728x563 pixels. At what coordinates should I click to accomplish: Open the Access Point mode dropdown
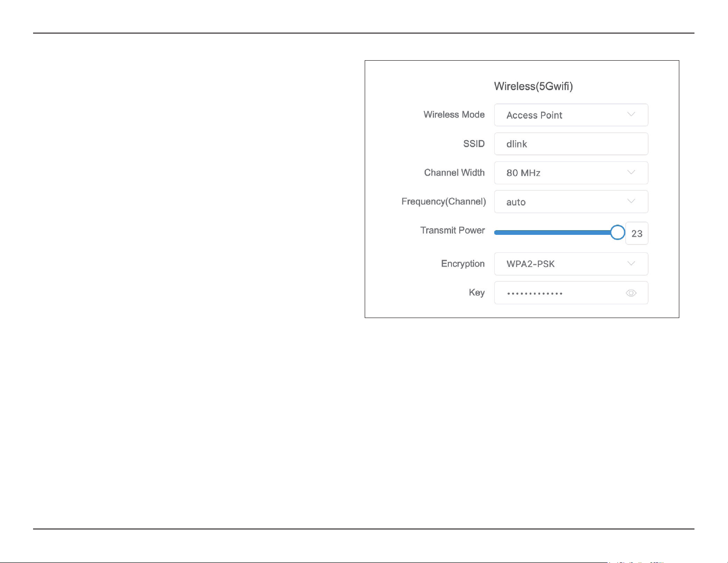point(571,115)
